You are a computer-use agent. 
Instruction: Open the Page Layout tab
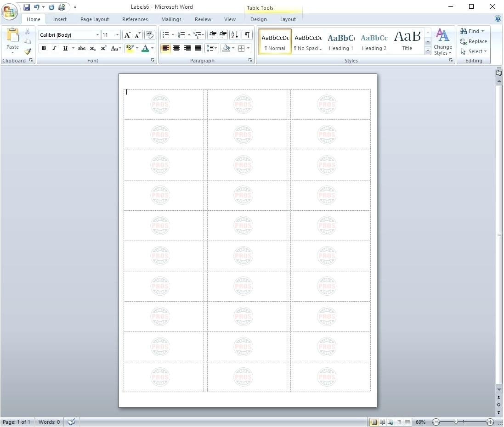[x=95, y=19]
